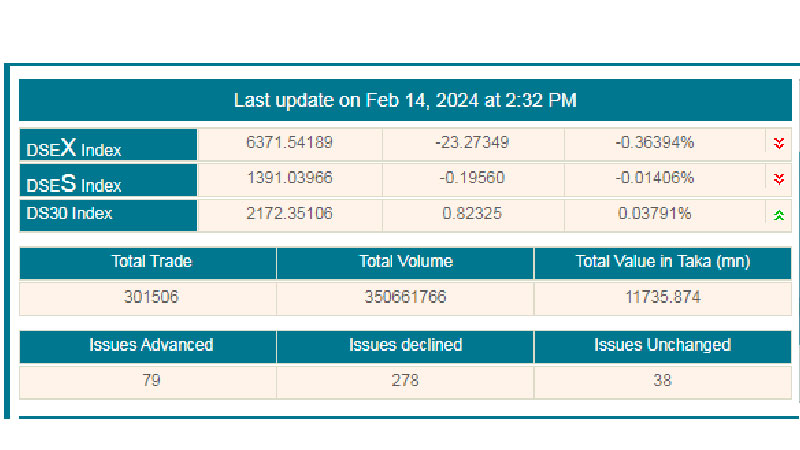
Task: Click the red down arrow in DSES row
Action: click(x=779, y=179)
